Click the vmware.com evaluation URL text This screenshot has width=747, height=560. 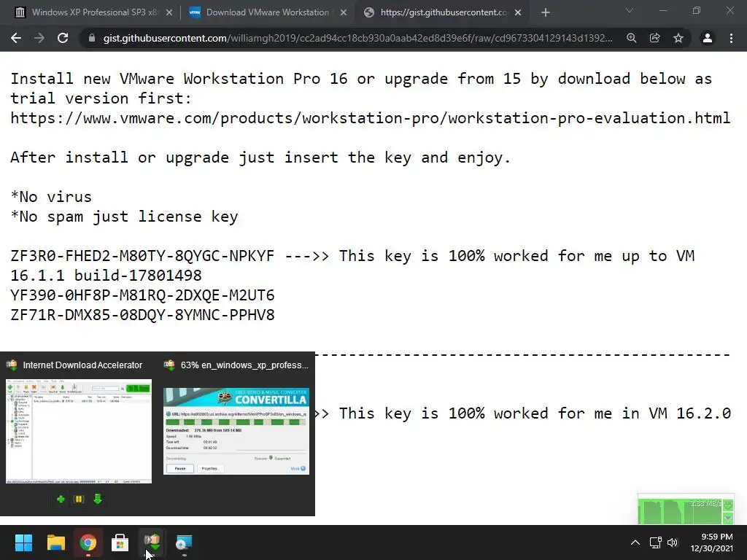pos(370,118)
